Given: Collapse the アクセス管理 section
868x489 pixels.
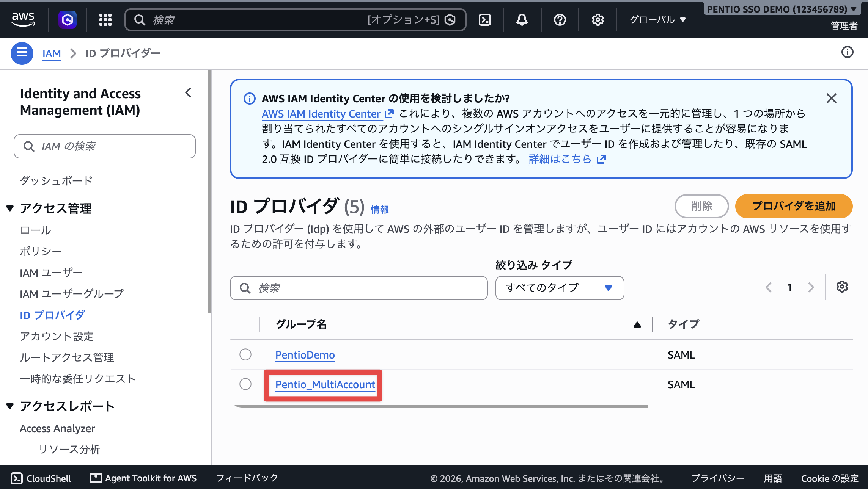Looking at the screenshot, I should click(x=10, y=208).
